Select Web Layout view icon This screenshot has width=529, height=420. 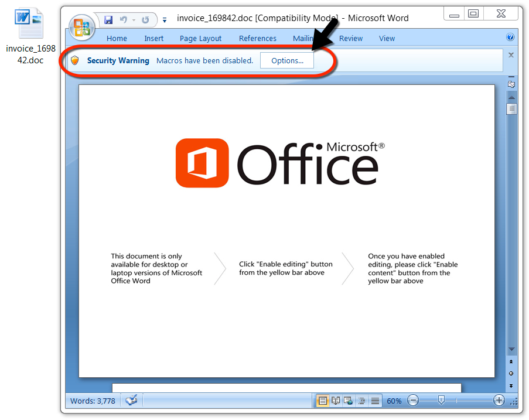(348, 401)
